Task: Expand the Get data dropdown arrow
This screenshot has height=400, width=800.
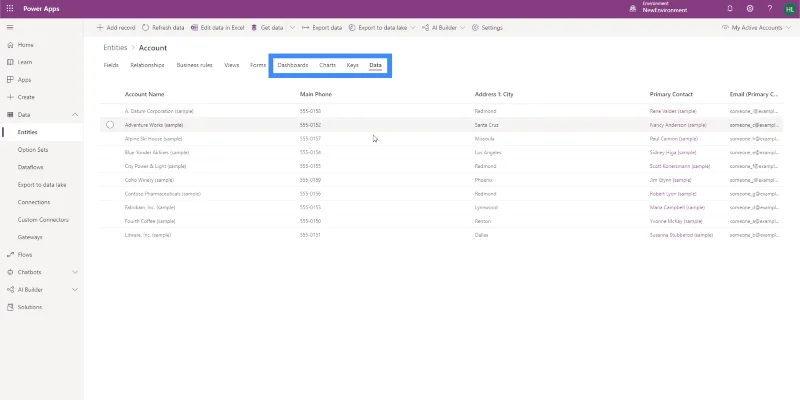Action: coord(292,28)
